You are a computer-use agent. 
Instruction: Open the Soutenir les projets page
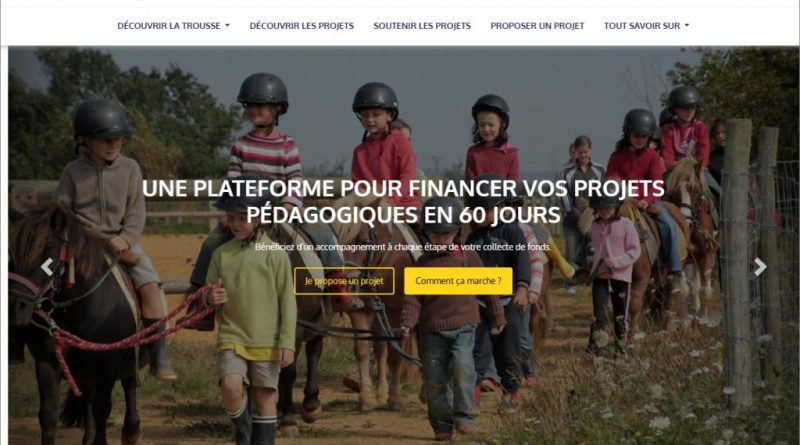pyautogui.click(x=422, y=26)
